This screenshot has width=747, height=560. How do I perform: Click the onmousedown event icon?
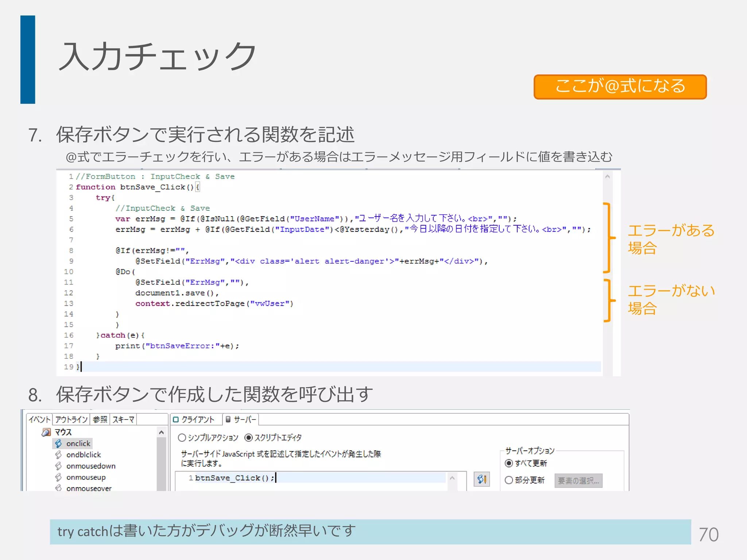58,466
